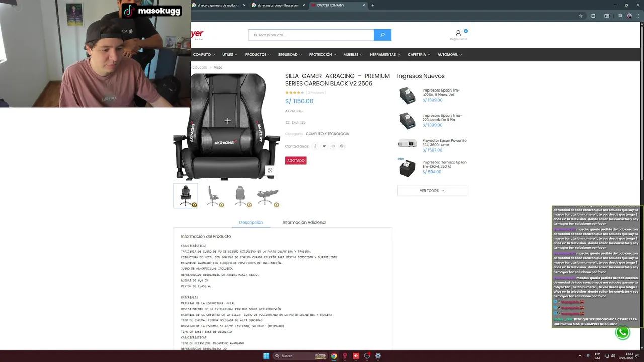Expand the PROTECCIÓN menu

(323, 54)
